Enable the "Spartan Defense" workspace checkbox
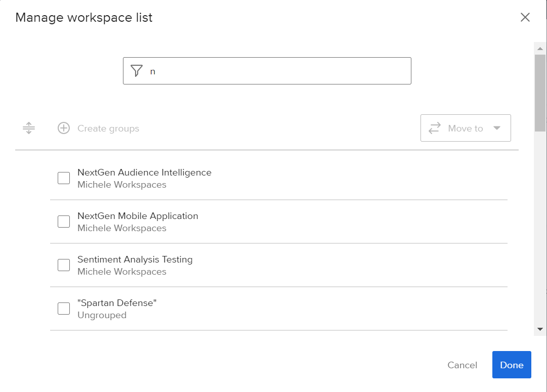This screenshot has height=392, width=547. tap(64, 309)
